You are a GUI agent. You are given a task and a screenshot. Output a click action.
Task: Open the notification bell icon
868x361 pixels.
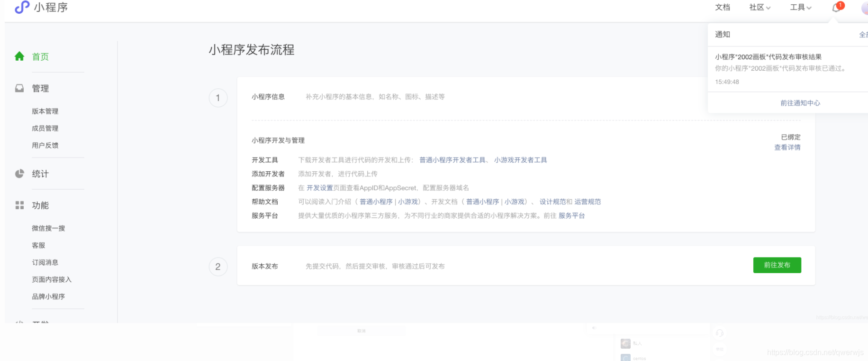point(837,8)
